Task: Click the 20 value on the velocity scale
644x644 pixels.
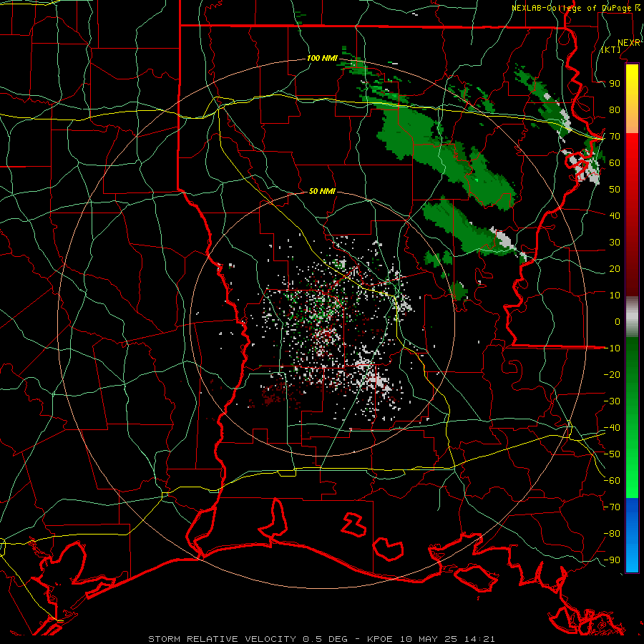Action: point(615,268)
